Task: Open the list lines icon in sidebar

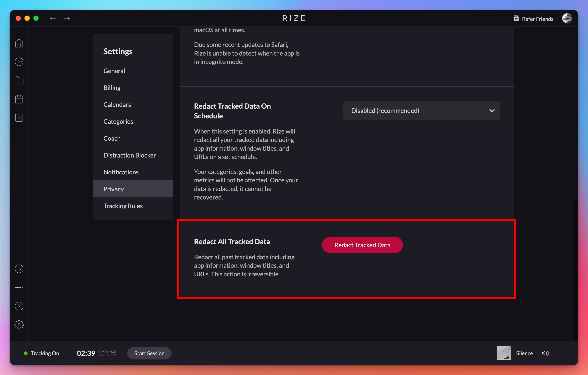Action: tap(19, 287)
